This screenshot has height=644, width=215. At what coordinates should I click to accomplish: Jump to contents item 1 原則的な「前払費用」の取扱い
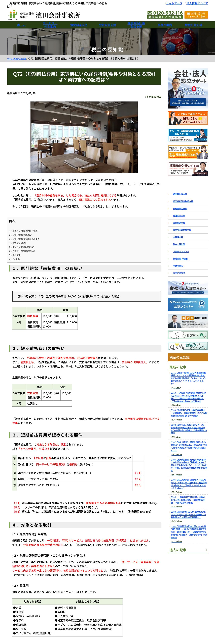(24, 231)
